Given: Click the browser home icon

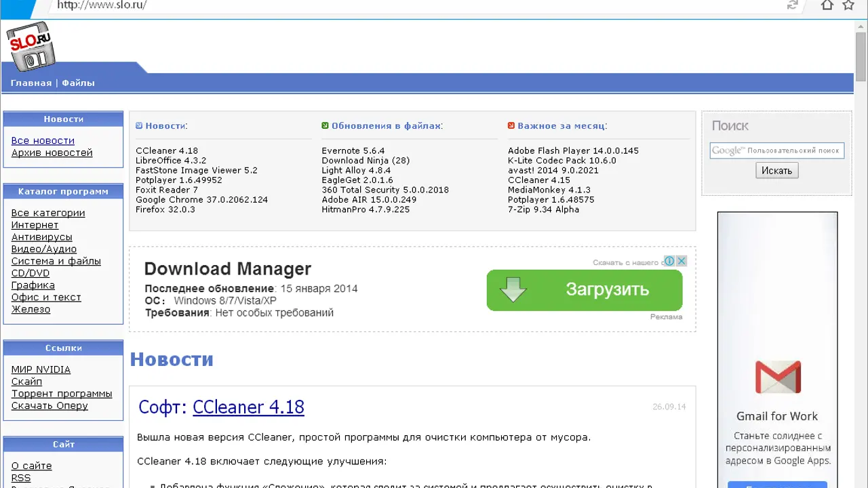Looking at the screenshot, I should coord(827,5).
